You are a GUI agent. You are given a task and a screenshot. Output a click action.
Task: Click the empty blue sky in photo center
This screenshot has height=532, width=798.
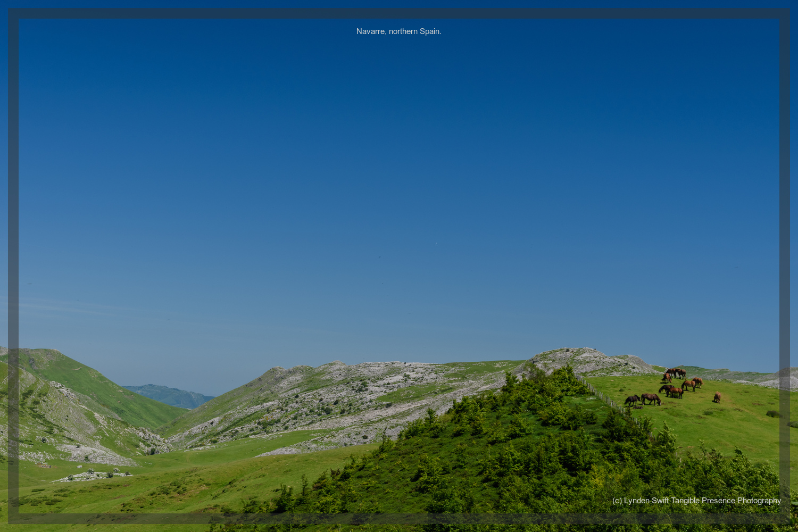(399, 186)
